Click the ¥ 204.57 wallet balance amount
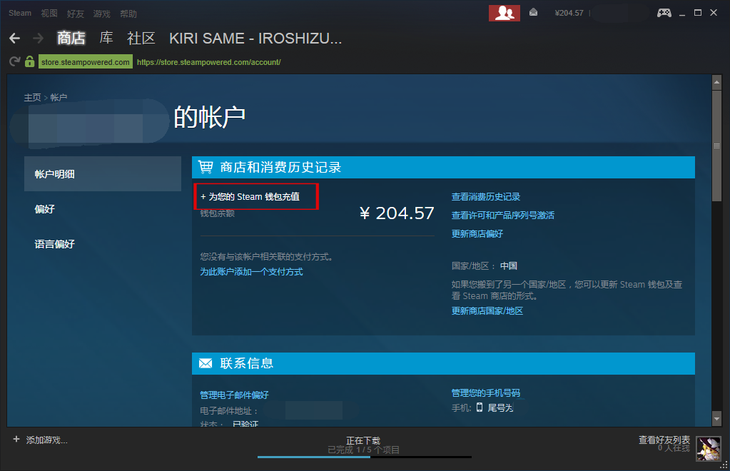This screenshot has height=471, width=730. (x=397, y=213)
